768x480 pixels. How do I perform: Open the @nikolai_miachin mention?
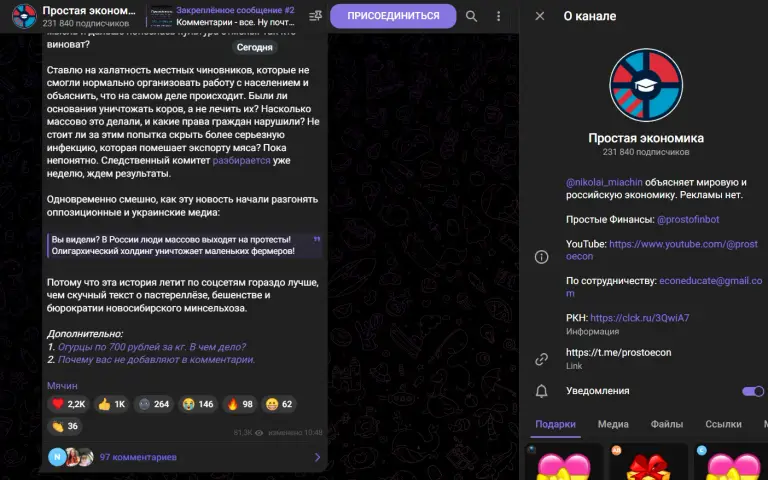click(604, 182)
